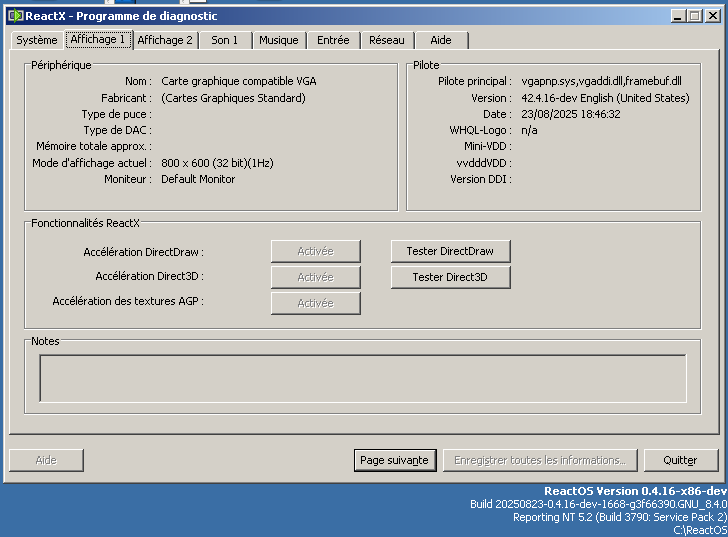This screenshot has width=728, height=537.
Task: Select the text 'Carte graphique compatible VGA'
Action: pyautogui.click(x=239, y=81)
